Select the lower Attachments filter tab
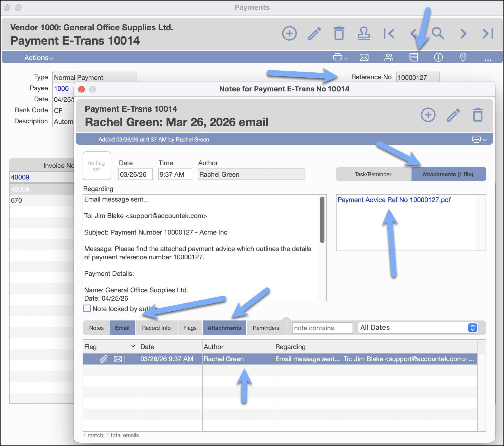504x446 pixels. (224, 328)
